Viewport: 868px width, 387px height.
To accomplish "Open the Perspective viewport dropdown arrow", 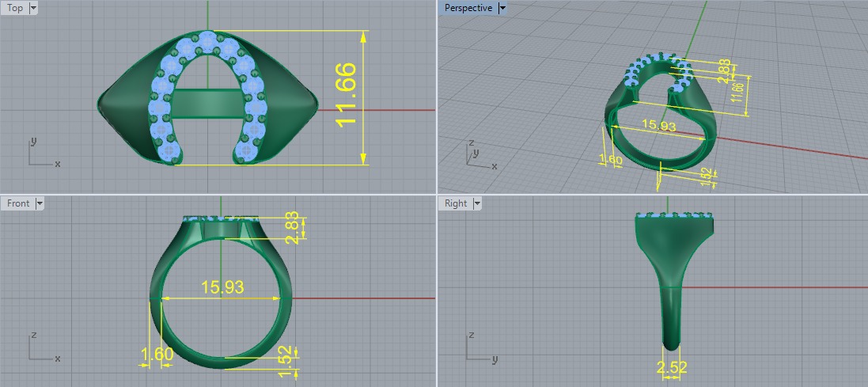I will pyautogui.click(x=502, y=8).
